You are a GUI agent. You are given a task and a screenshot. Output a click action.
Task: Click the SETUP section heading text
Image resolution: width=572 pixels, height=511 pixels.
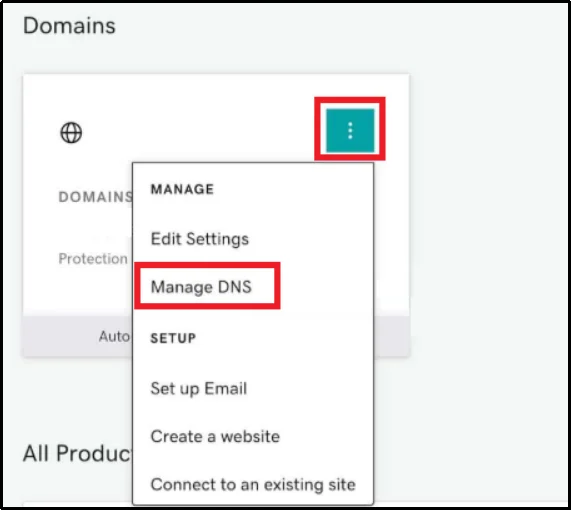[173, 338]
